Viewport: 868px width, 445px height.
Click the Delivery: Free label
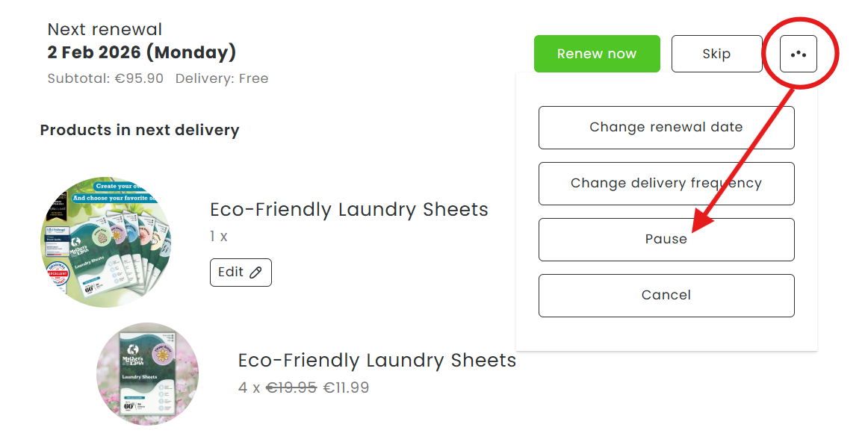pos(222,78)
